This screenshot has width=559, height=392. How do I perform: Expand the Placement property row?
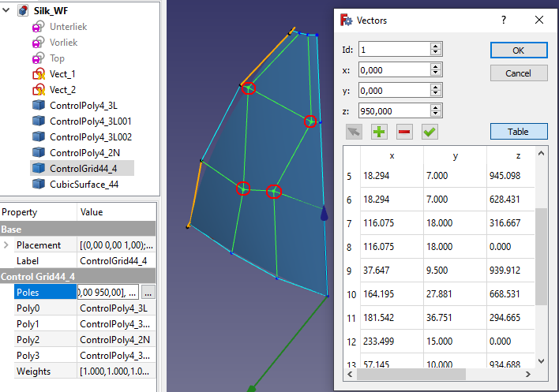(7, 245)
